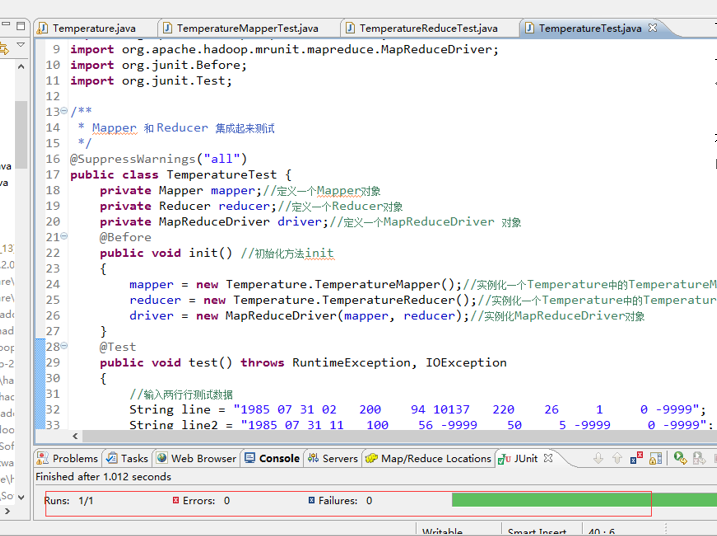The width and height of the screenshot is (717, 536).
Task: Toggle show failures only in JUnit view
Action: coord(637,458)
